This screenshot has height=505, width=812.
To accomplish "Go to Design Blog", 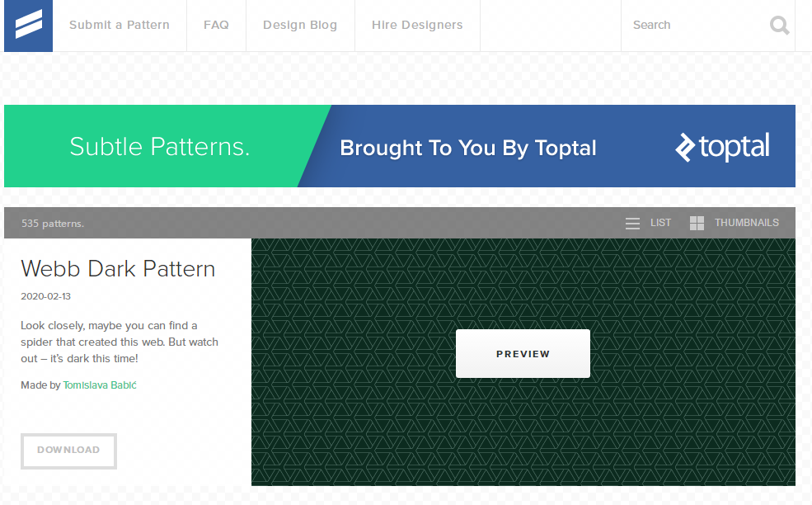I will point(300,25).
